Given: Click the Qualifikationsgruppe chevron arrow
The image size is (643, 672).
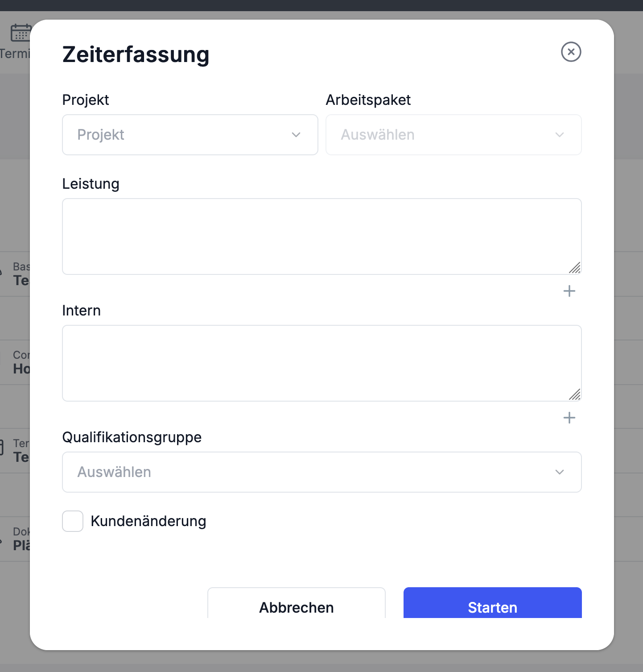Looking at the screenshot, I should tap(560, 472).
